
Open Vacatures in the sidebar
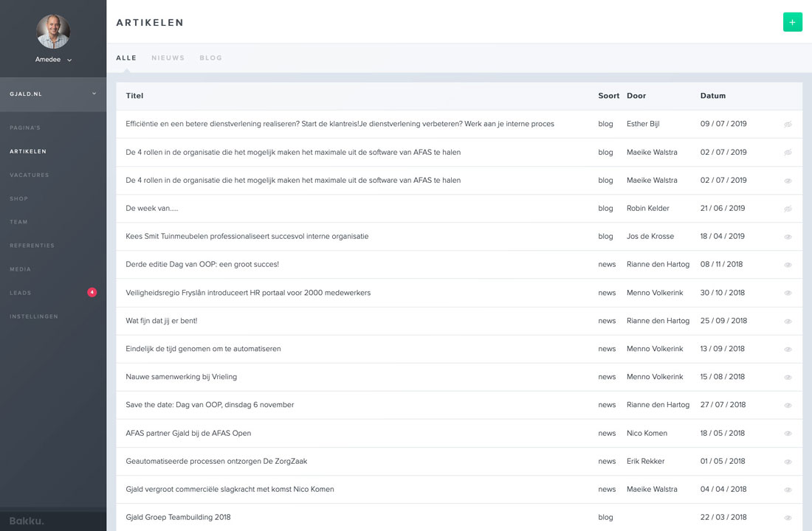click(x=30, y=175)
